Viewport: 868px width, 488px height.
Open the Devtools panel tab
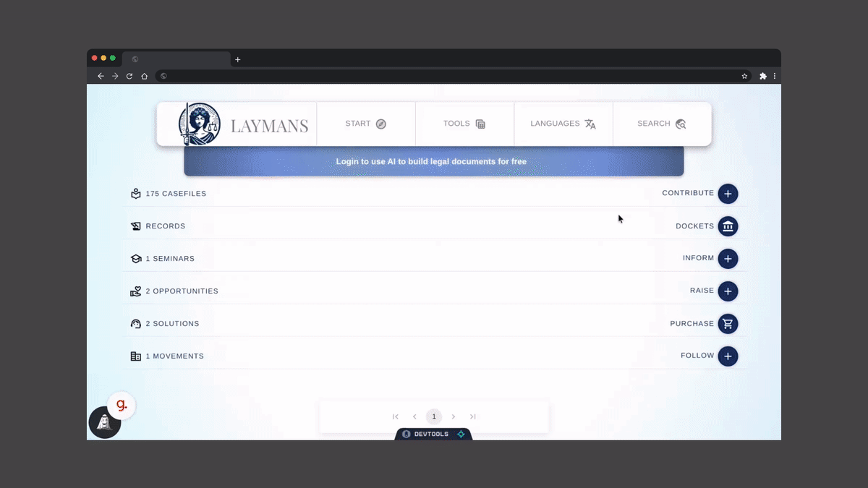pyautogui.click(x=433, y=434)
